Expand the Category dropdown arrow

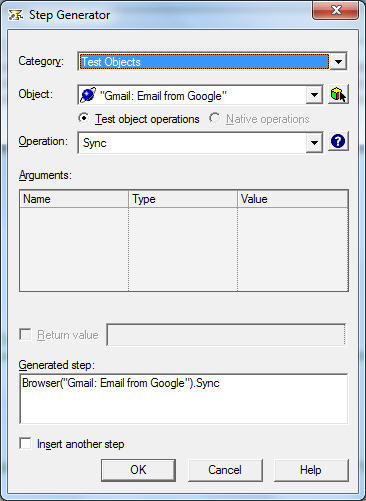coord(338,61)
